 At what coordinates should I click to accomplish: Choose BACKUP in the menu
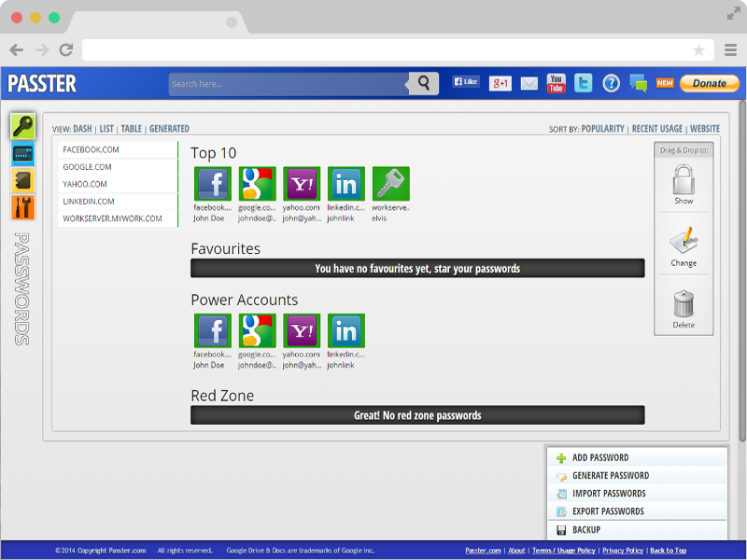coord(638,530)
